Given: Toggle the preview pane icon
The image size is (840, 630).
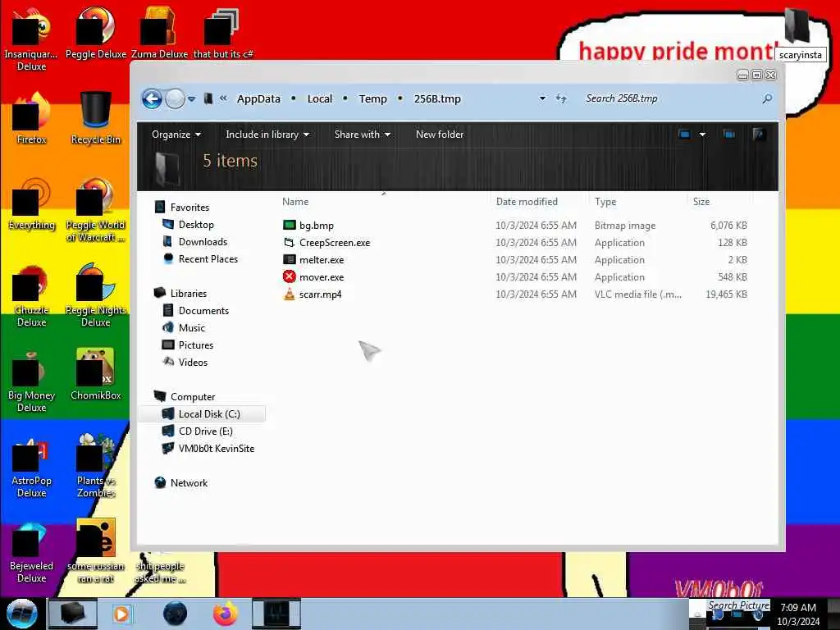Looking at the screenshot, I should (x=729, y=134).
